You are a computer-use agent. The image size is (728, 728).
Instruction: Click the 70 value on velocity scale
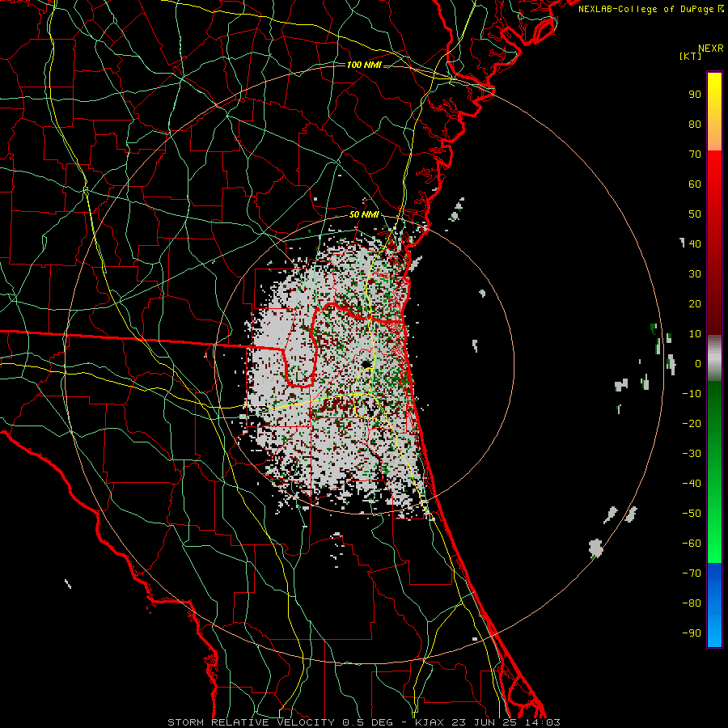coord(695,154)
